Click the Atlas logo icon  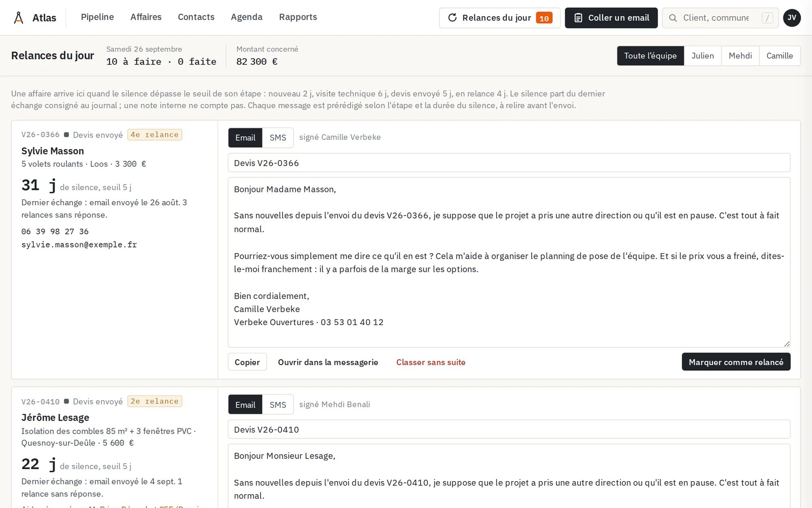click(18, 18)
